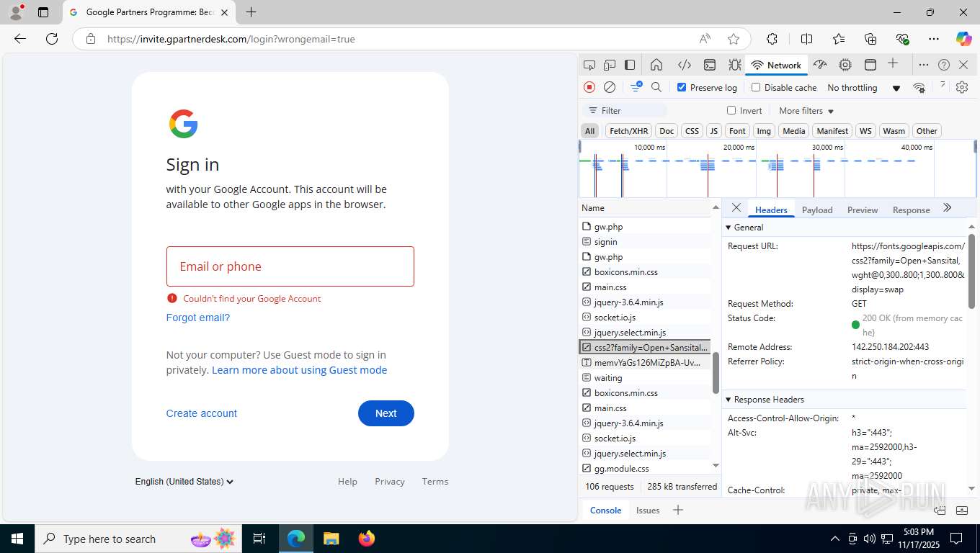The width and height of the screenshot is (980, 553).
Task: Stop recording network log red button
Action: coord(589,87)
